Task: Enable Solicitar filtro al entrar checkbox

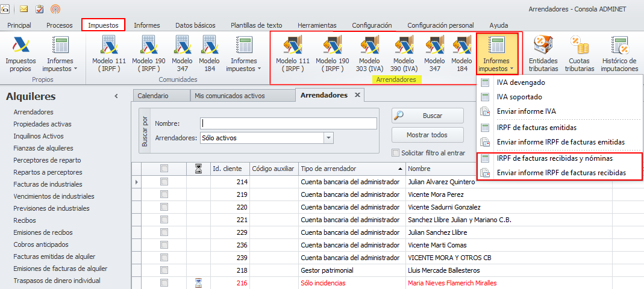Action: point(396,153)
